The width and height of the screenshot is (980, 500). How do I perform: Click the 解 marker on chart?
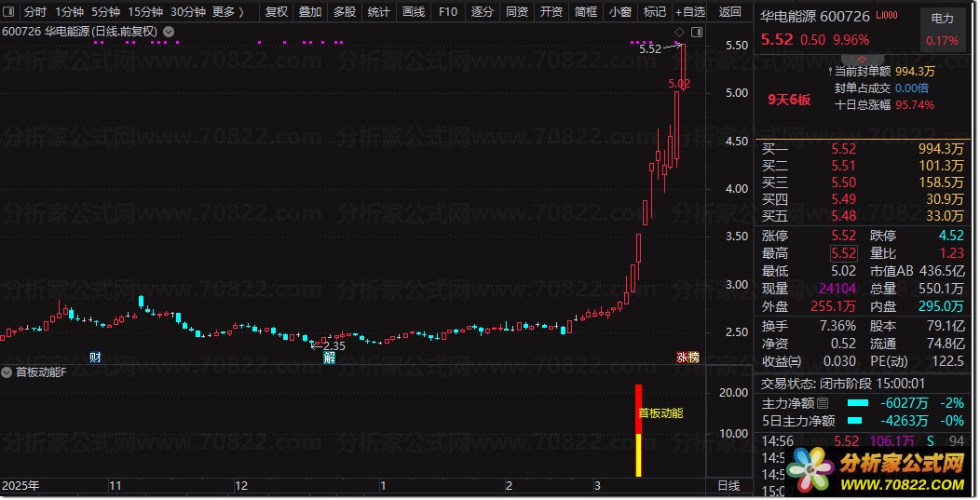[x=330, y=358]
